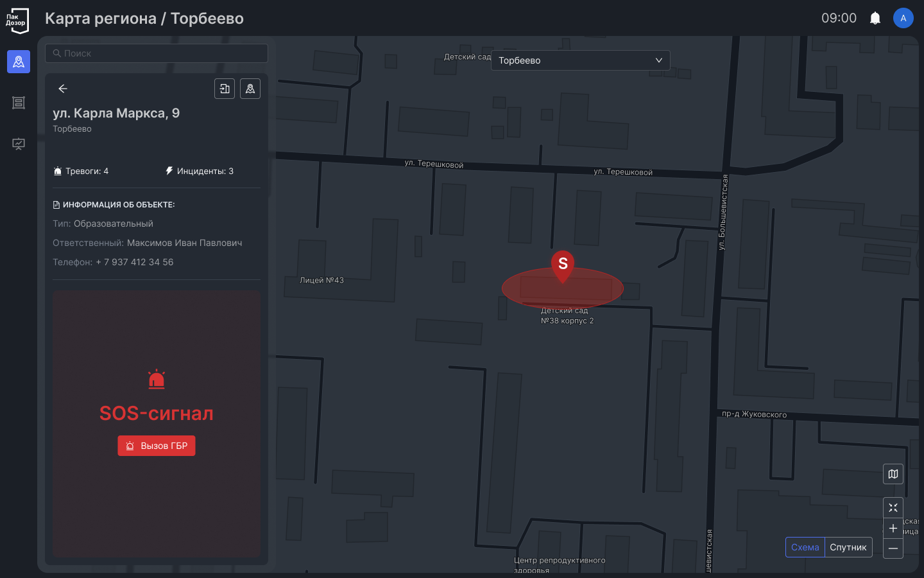924x578 pixels.
Task: Collapse map with fullscreen toggle icon
Action: click(893, 507)
